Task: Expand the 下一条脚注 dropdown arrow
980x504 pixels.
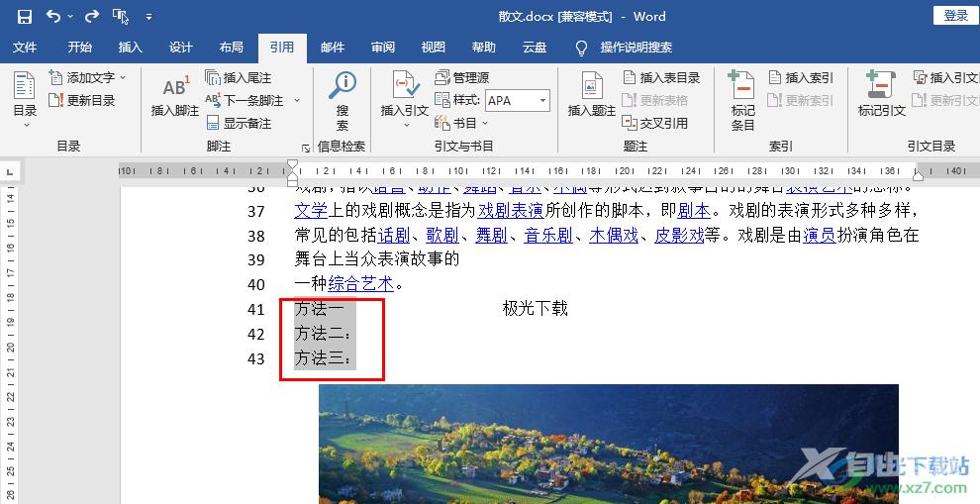Action: pyautogui.click(x=297, y=100)
